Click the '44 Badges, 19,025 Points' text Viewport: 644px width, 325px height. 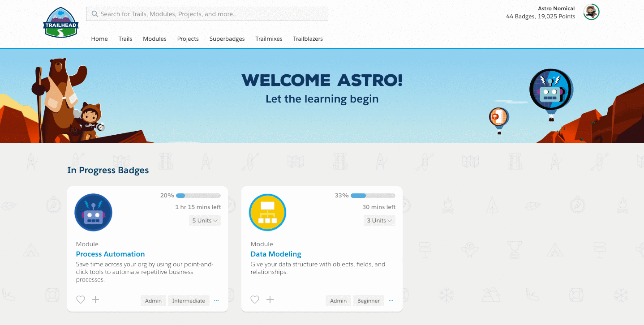(541, 17)
